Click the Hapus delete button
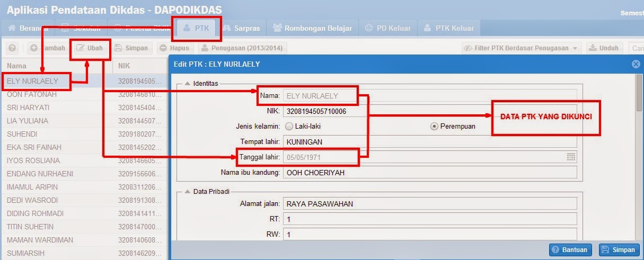This screenshot has width=644, height=260. 174,48
